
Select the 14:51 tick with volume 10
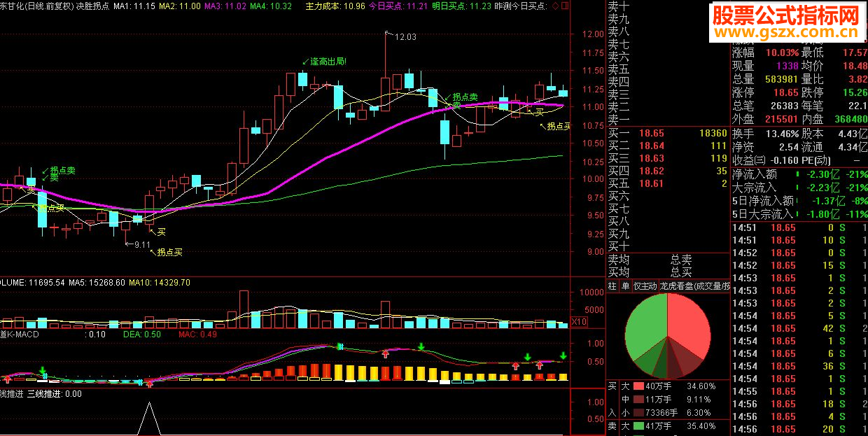pyautogui.click(x=799, y=240)
